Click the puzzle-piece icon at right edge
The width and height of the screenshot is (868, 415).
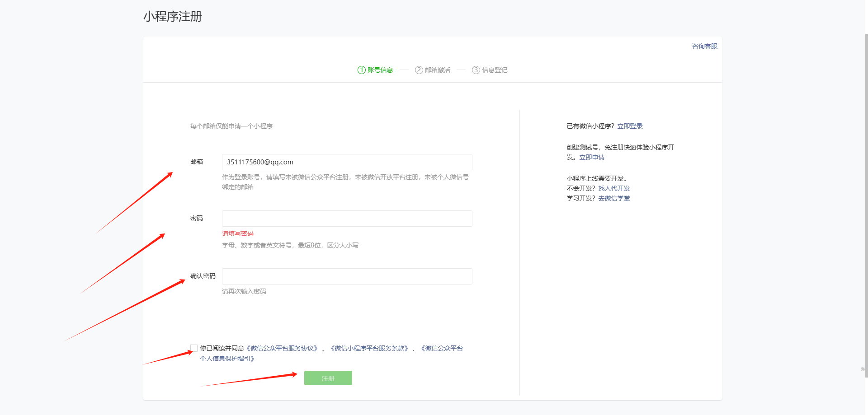[x=863, y=369]
